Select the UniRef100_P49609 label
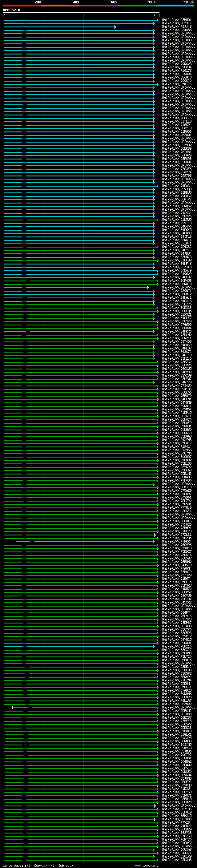This screenshot has width=197, height=868. [176, 274]
